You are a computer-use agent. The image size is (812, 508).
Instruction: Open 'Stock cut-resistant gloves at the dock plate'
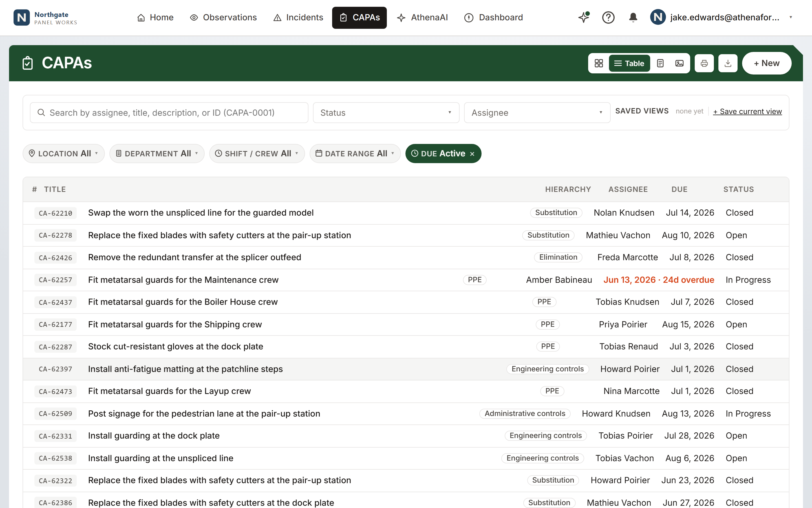(x=175, y=346)
